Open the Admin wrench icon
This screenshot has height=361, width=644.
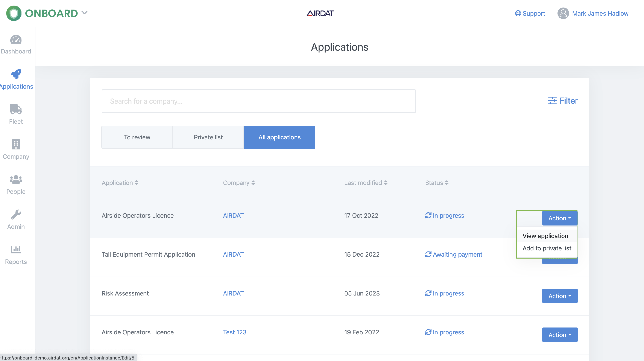tap(16, 214)
